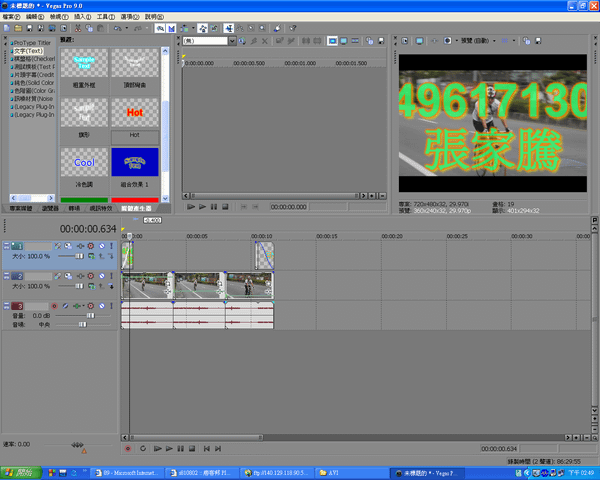The image size is (600, 480).
Task: Click the Cool preset thumbnail
Action: pos(84,162)
